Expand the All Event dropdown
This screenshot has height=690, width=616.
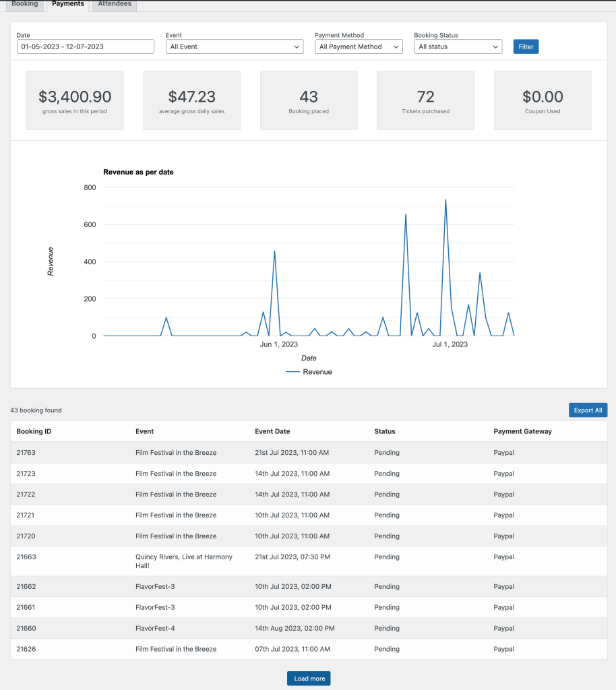click(x=235, y=46)
